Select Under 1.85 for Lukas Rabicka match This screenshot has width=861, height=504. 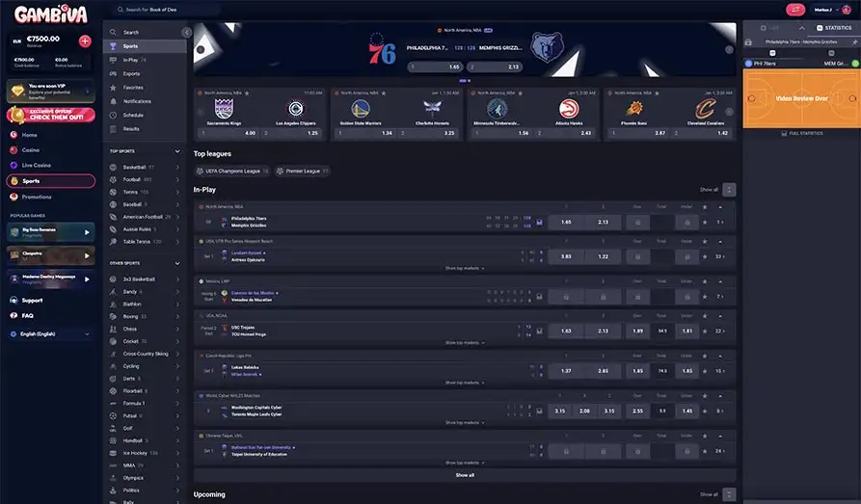point(686,371)
